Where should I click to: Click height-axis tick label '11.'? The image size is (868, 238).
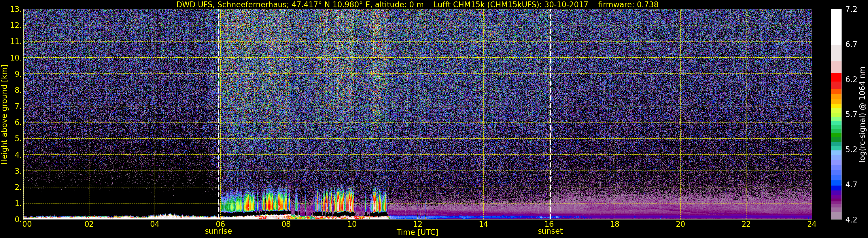[x=16, y=42]
